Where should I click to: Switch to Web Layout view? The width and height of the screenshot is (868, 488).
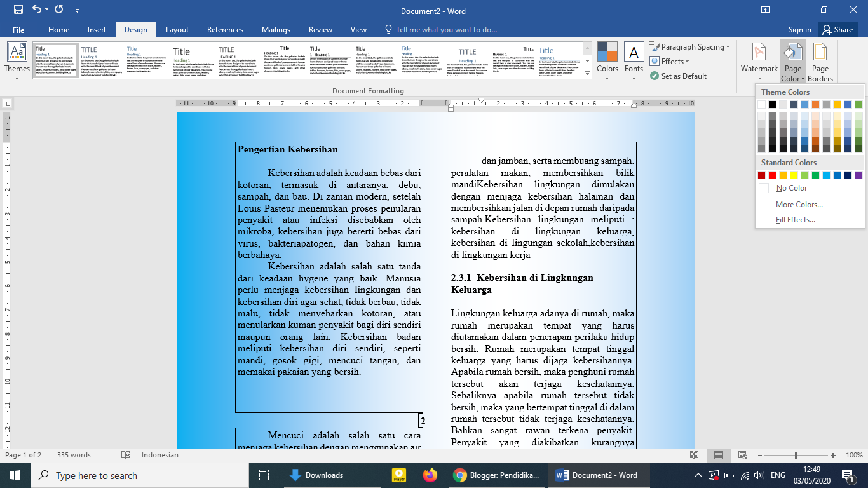(x=742, y=455)
